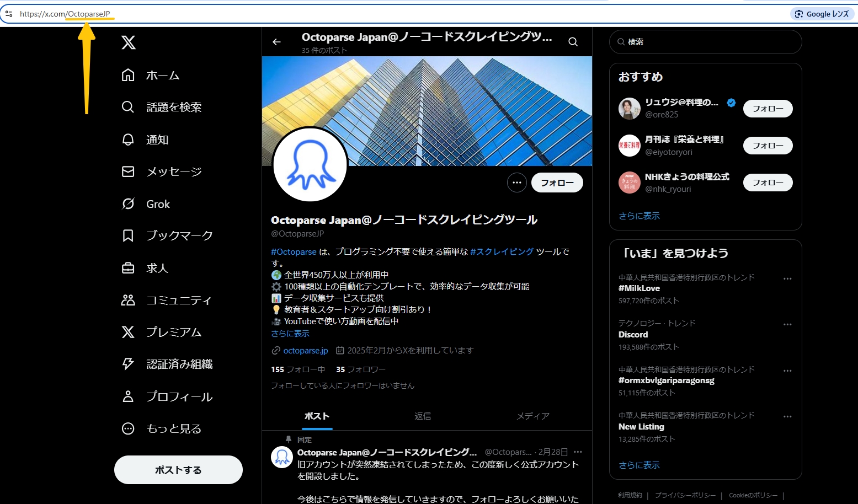Open options menu for #ormxbvlgariparagonsg trend

(x=787, y=371)
